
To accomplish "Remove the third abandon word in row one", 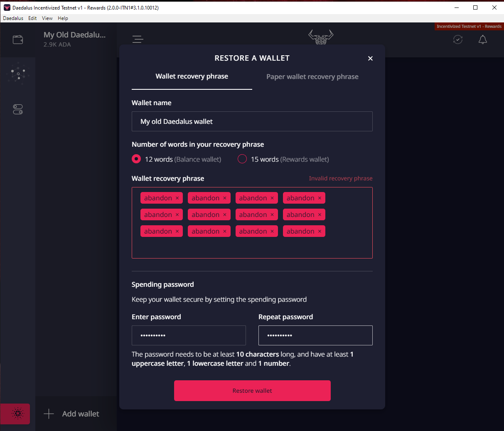I will click(x=272, y=198).
